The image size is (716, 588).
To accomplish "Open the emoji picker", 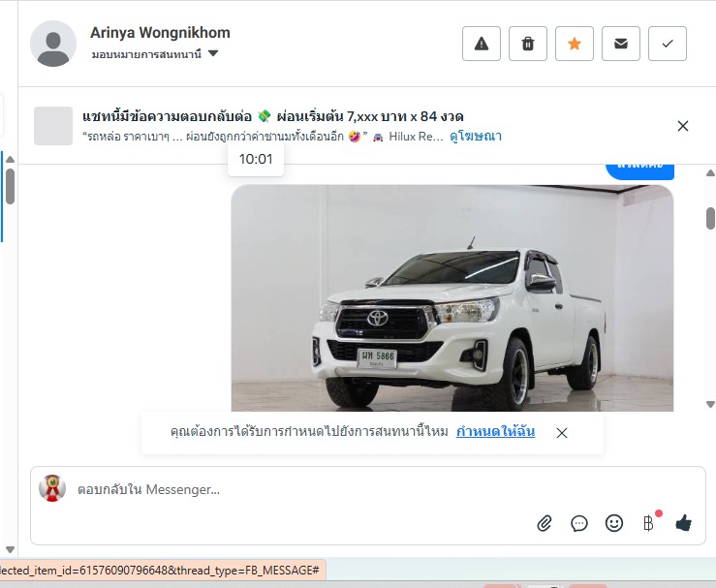I will click(614, 523).
